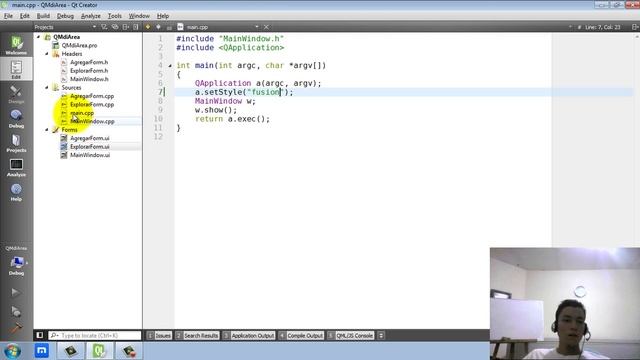Screen dimensions: 640x360
Task: Select ExplorarForm.ui form file
Action: click(89, 147)
